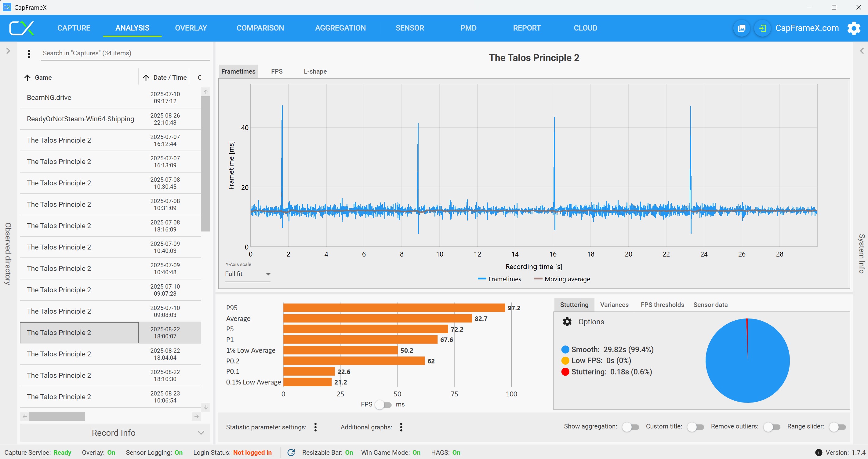This screenshot has width=868, height=459.
Task: Switch to the L-shape graph tab
Action: click(315, 71)
